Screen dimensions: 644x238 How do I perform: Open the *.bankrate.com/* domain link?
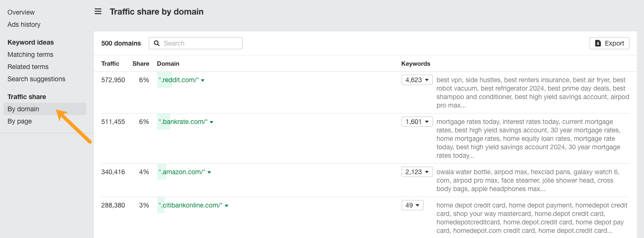183,122
